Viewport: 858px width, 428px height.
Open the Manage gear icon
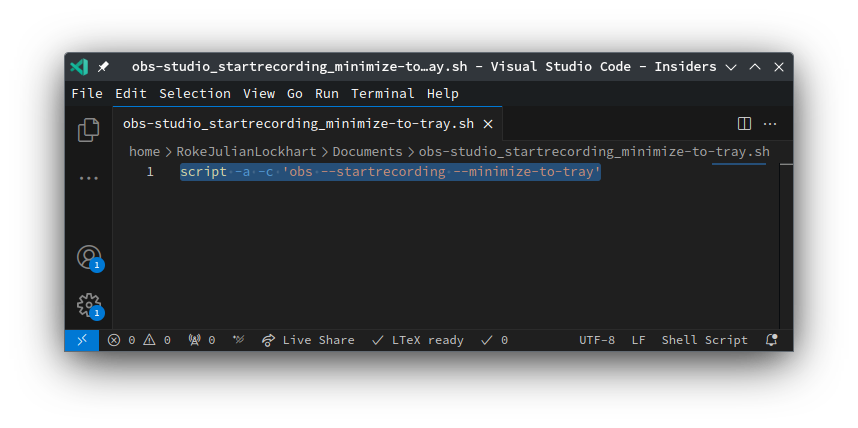(89, 305)
